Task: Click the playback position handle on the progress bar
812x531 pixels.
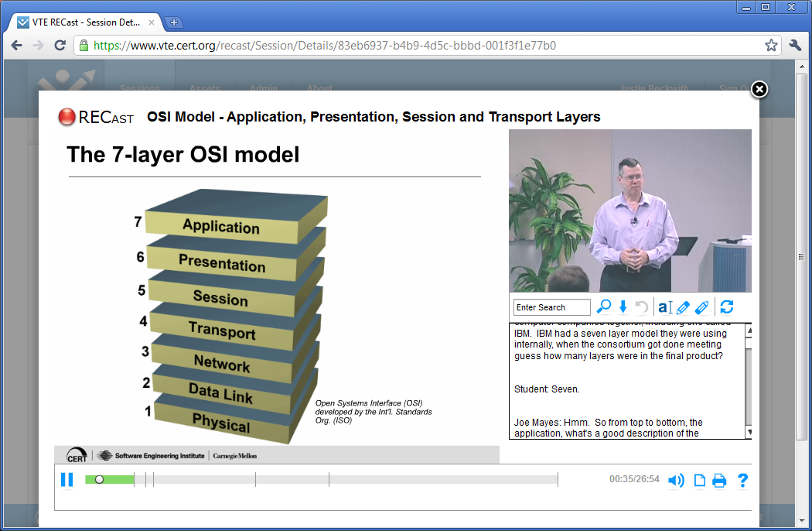Action: pos(100,480)
